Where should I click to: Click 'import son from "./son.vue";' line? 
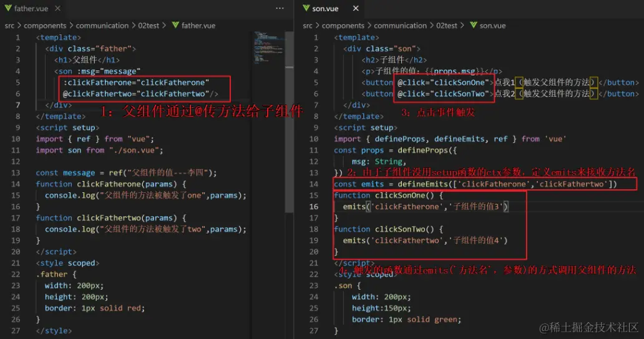pos(99,150)
